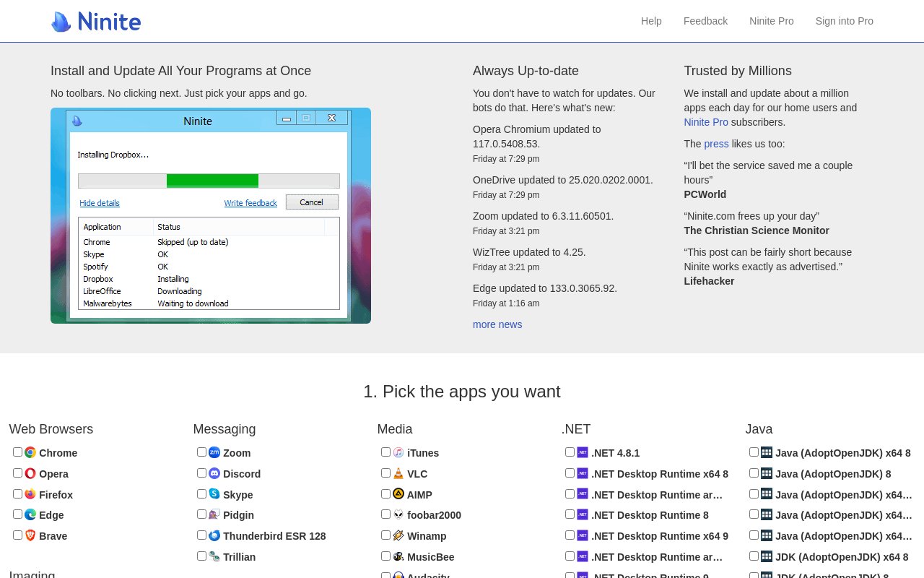Image resolution: width=924 pixels, height=578 pixels.
Task: Click the Skype icon
Action: click(x=214, y=494)
